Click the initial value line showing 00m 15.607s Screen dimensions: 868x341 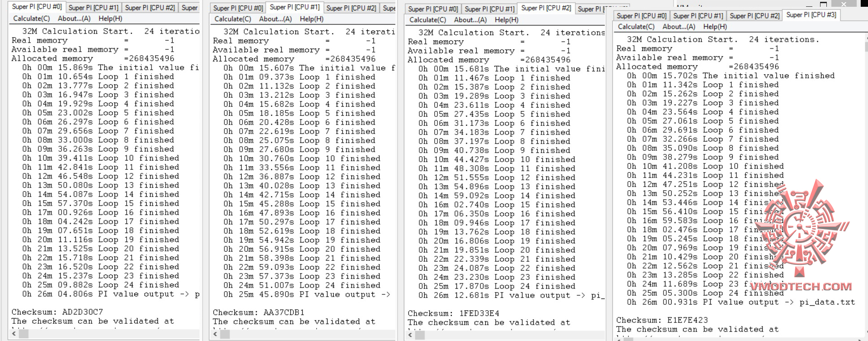point(309,68)
